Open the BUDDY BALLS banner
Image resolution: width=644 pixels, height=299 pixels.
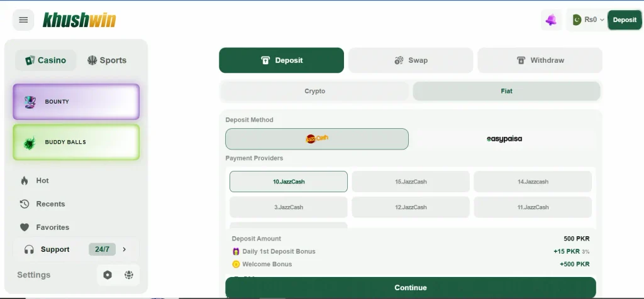(x=76, y=143)
